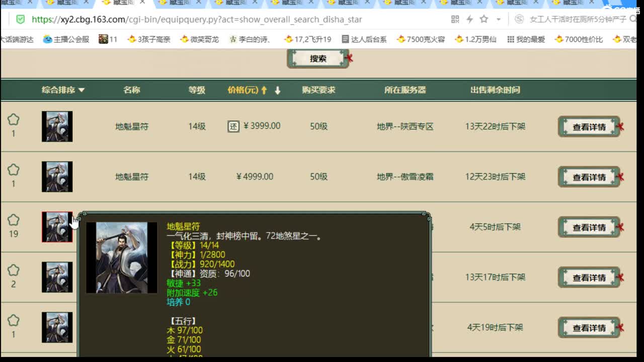
Task: Open the 主播公会服 bookmark
Action: click(66, 39)
